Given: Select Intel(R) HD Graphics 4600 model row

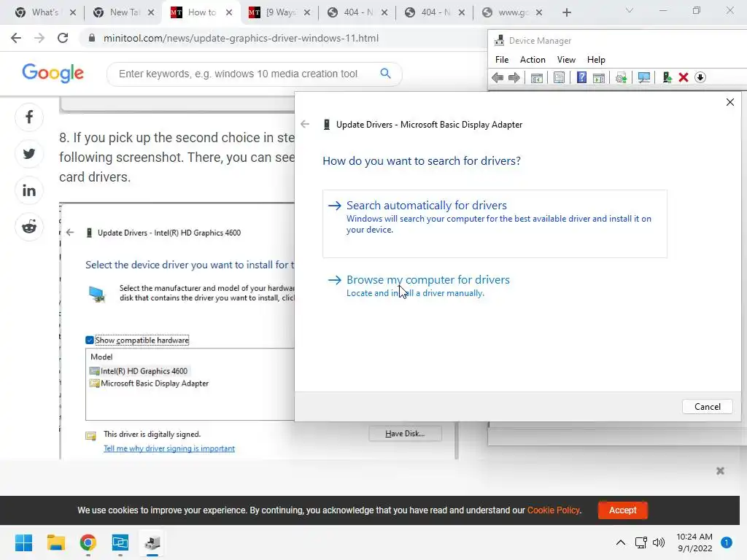Looking at the screenshot, I should 139,371.
